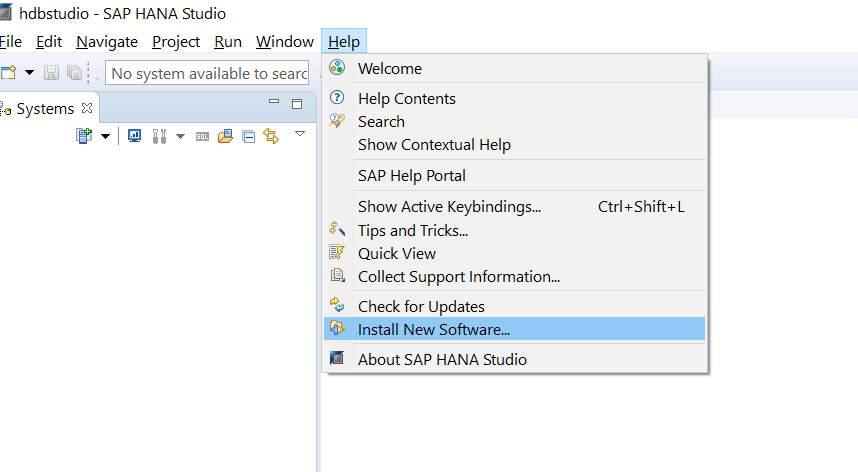
Task: Click the Collapse All icon
Action: (x=248, y=136)
